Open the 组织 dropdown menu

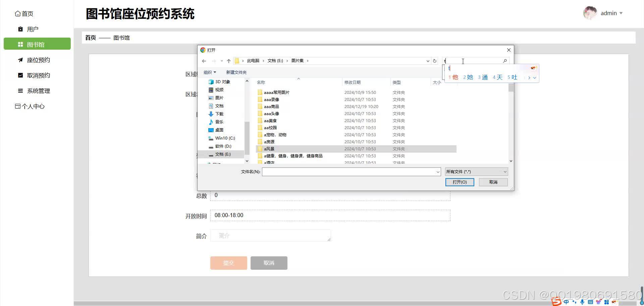[x=210, y=72]
